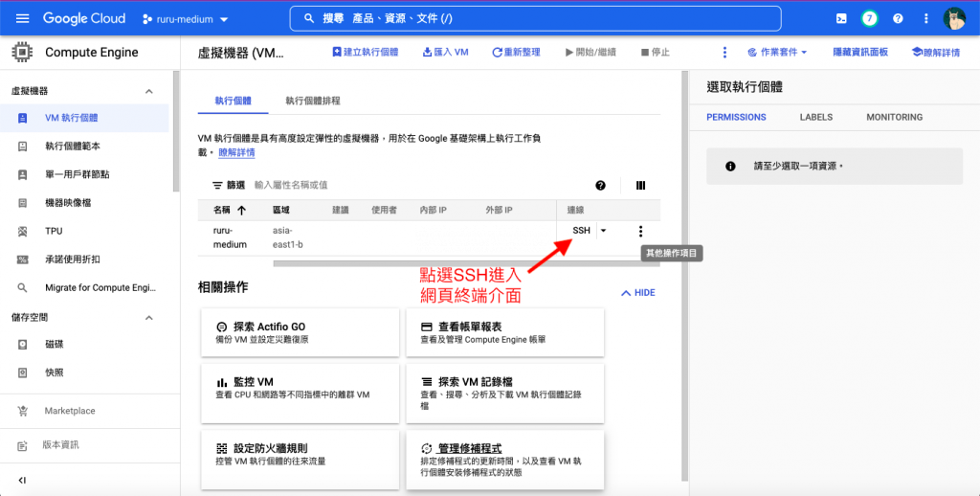
Task: Collapse the 儲存空間 sidebar section
Action: (148, 318)
